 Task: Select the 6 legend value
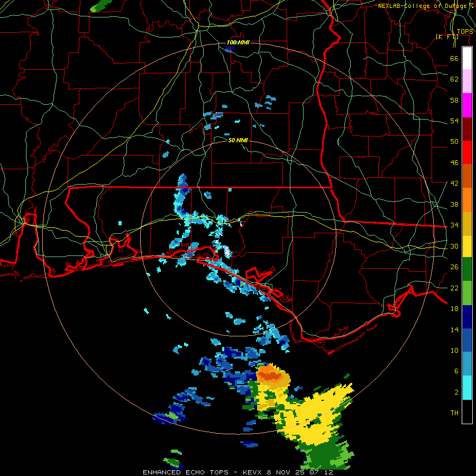click(456, 371)
